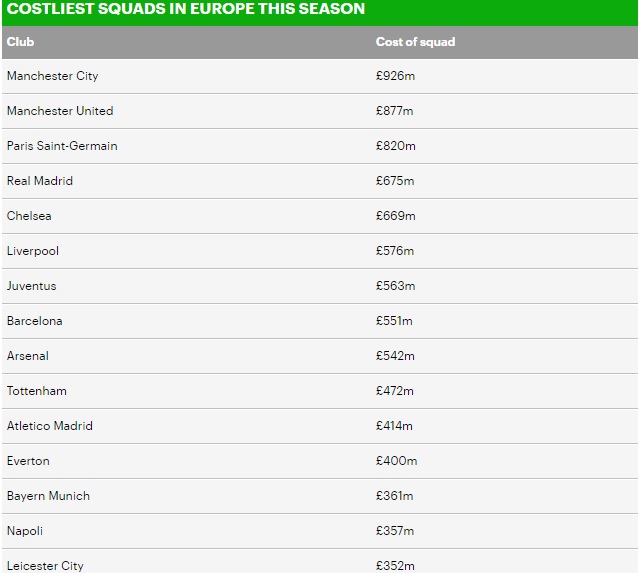Screen dimensions: 642x573
Task: Select the Leicester City entry
Action: [x=45, y=566]
